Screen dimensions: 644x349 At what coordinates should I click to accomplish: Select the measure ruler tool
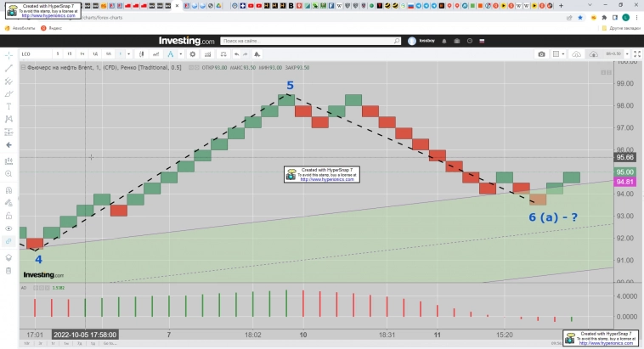click(8, 161)
